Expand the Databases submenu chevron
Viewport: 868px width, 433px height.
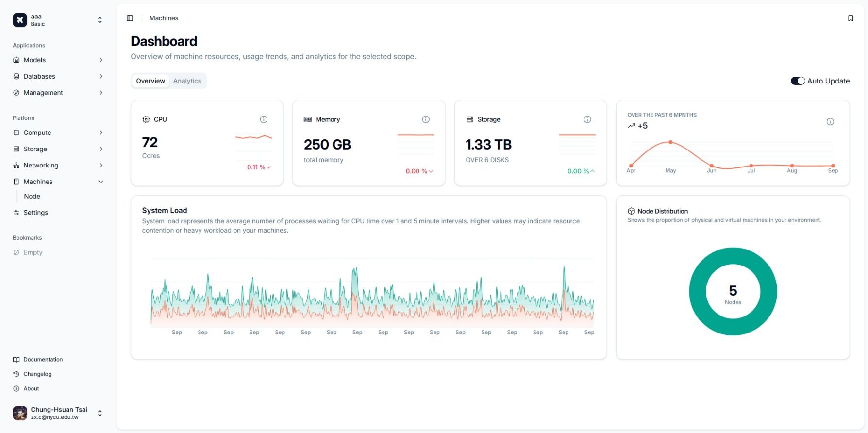101,76
